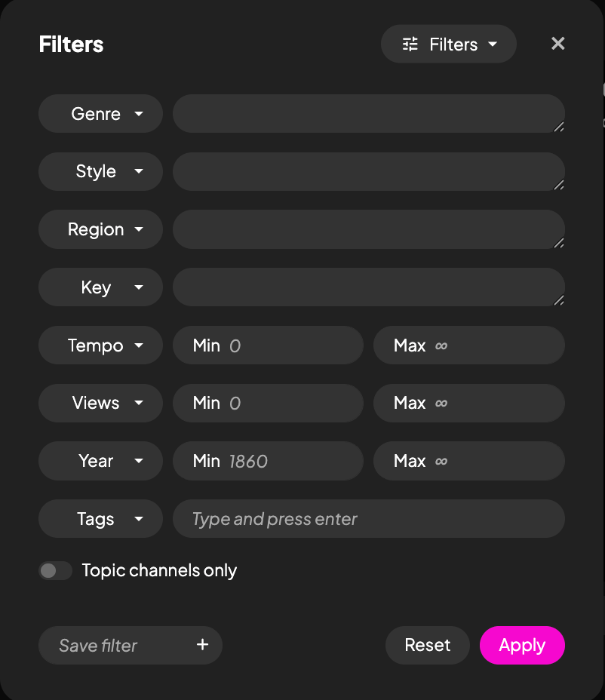605x700 pixels.
Task: Click the Views Max input field
Action: [x=490, y=403]
